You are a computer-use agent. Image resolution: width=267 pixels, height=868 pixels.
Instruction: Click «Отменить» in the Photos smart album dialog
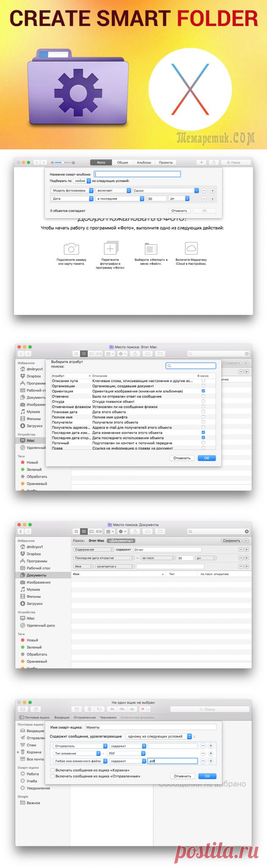click(x=179, y=211)
